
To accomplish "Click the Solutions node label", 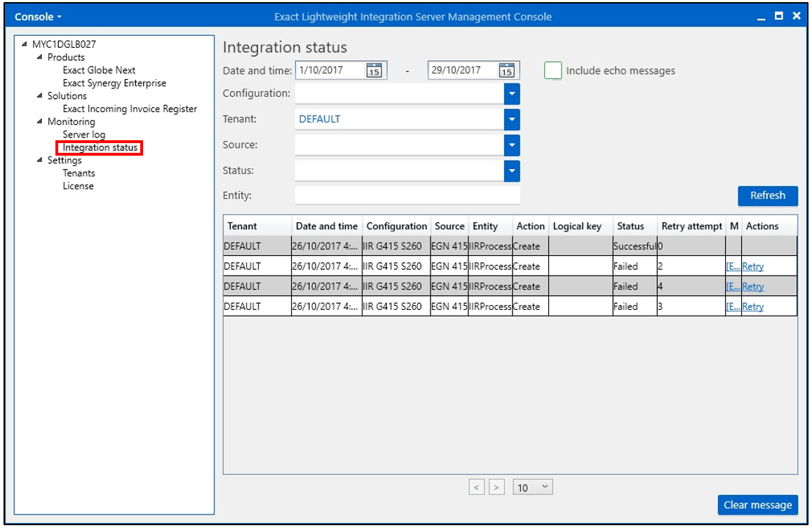I will click(x=67, y=96).
